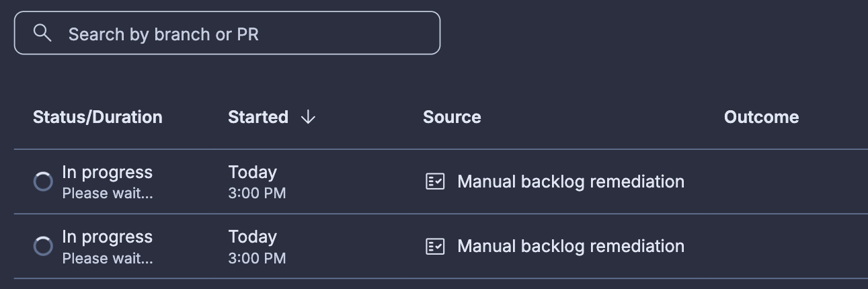Click the loading spinner in the second row
Image resolution: width=868 pixels, height=289 pixels.
(43, 247)
